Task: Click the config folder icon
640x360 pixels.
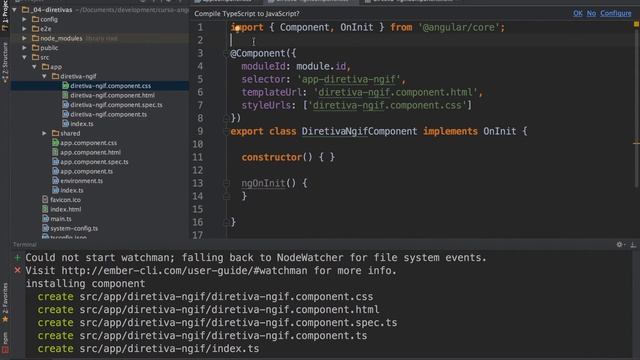Action: click(36, 19)
